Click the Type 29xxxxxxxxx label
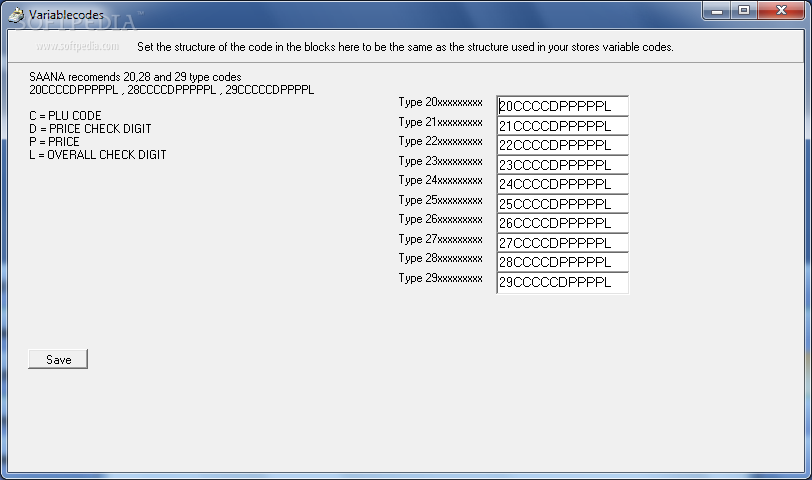Viewport: 812px width, 480px height. [x=440, y=278]
